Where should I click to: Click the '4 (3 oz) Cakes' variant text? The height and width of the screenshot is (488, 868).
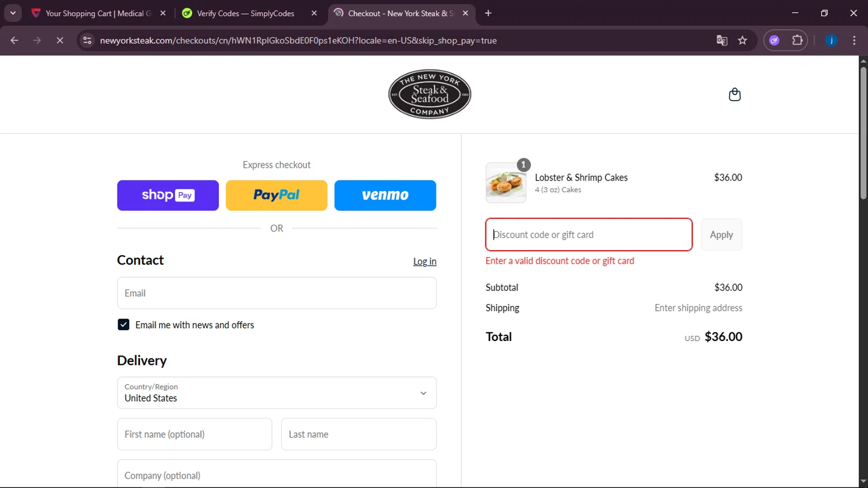point(558,190)
